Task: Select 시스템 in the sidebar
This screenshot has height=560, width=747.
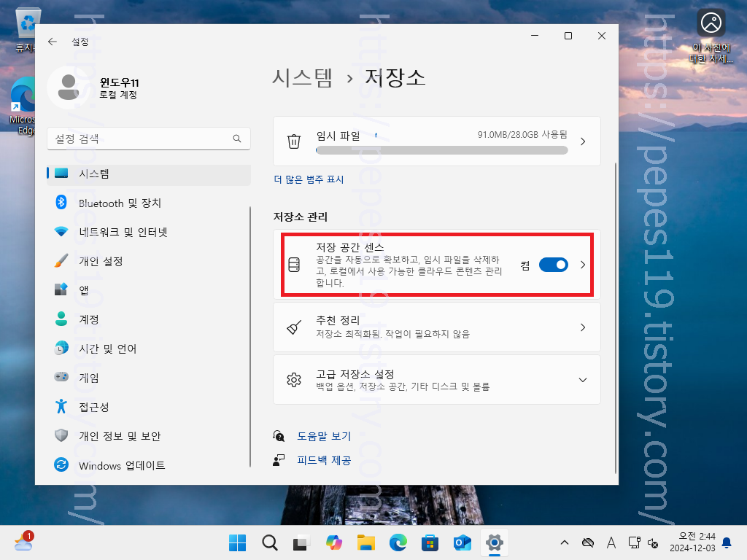Action: tap(149, 174)
